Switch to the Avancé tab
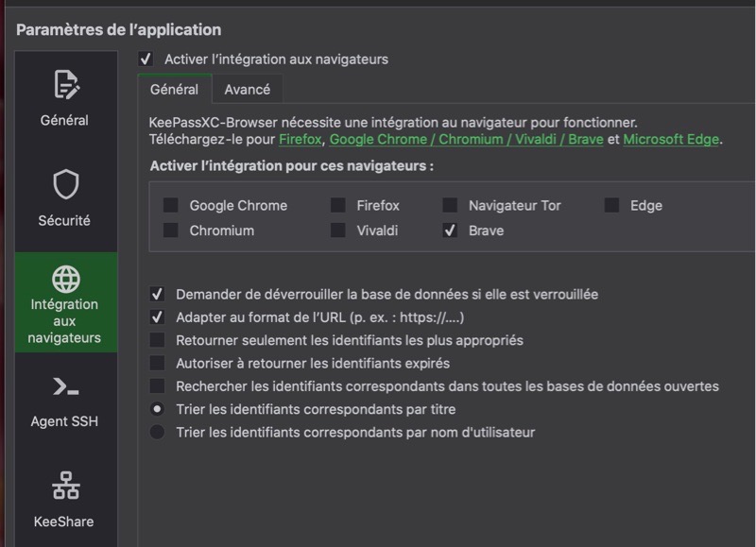Image resolution: width=756 pixels, height=547 pixels. click(247, 90)
